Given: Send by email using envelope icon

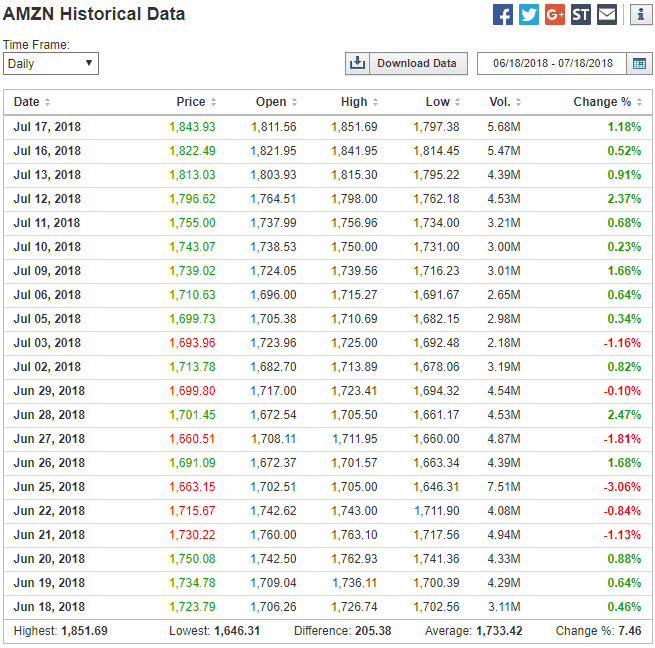Looking at the screenshot, I should pos(607,15).
